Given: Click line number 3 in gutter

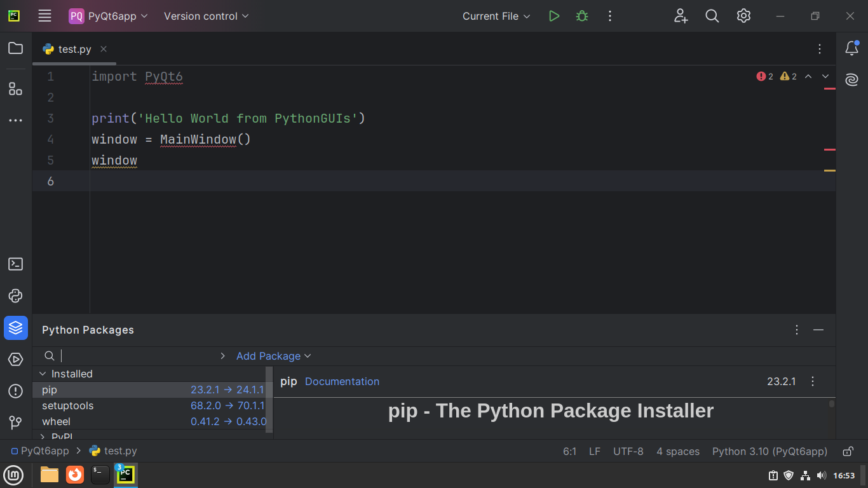Looking at the screenshot, I should click(50, 118).
